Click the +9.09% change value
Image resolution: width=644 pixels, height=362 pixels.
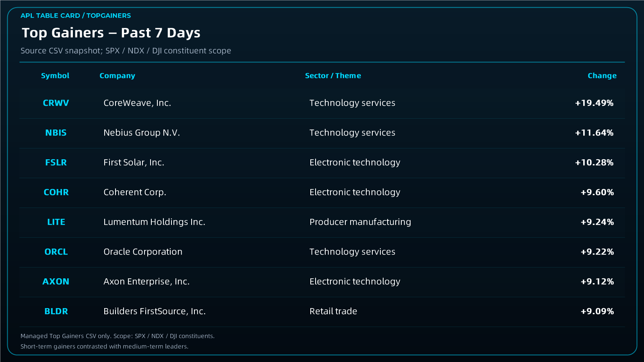[x=597, y=311]
